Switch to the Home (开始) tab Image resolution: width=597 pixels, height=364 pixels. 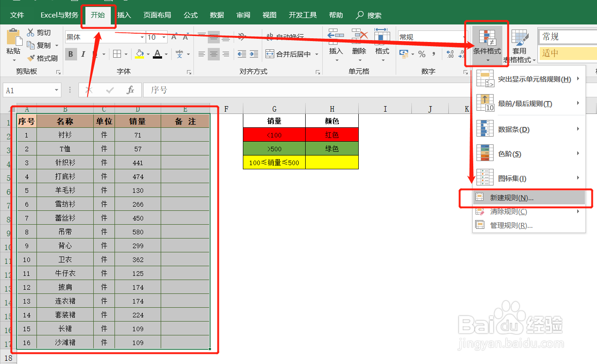(x=98, y=15)
